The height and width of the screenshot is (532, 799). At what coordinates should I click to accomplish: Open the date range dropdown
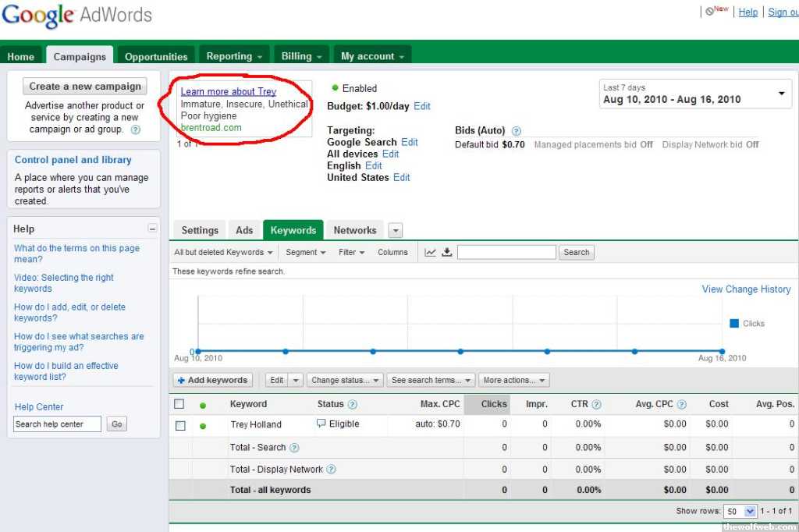781,94
